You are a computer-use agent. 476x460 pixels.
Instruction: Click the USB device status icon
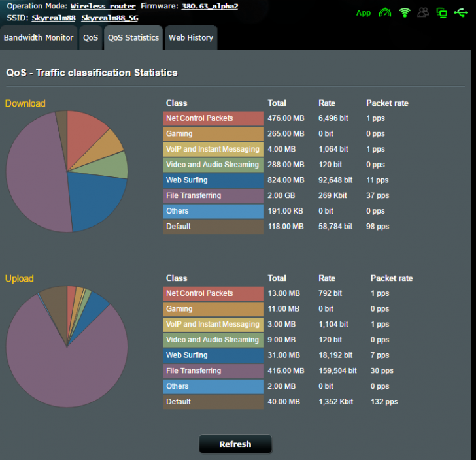point(460,13)
